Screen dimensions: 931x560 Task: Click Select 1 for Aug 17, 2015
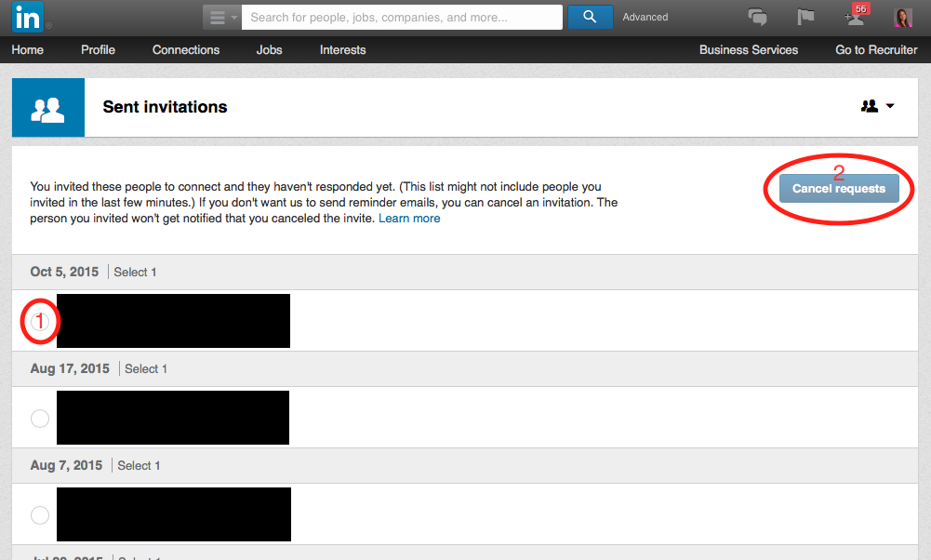[x=145, y=368]
